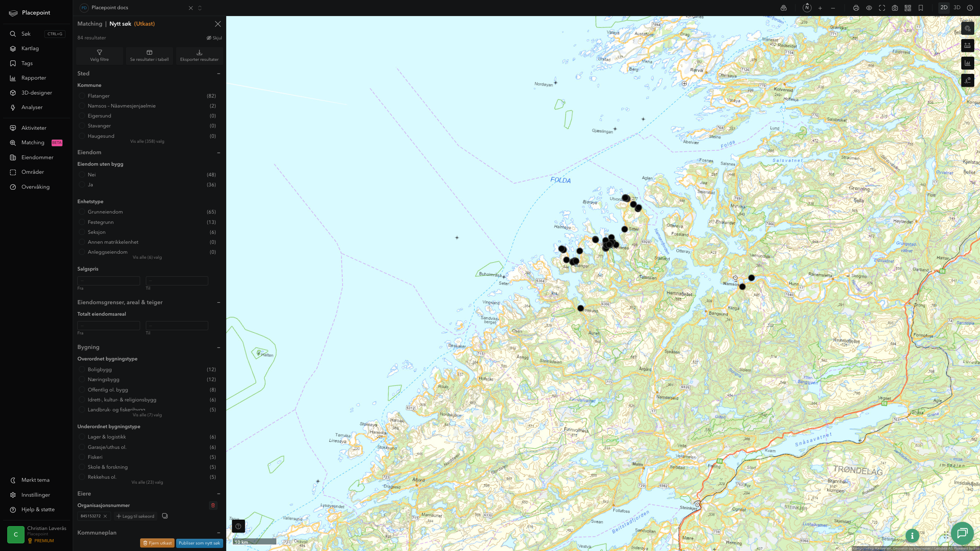This screenshot has width=980, height=551.
Task: Toggle map visibility eye icon
Action: pos(869,8)
